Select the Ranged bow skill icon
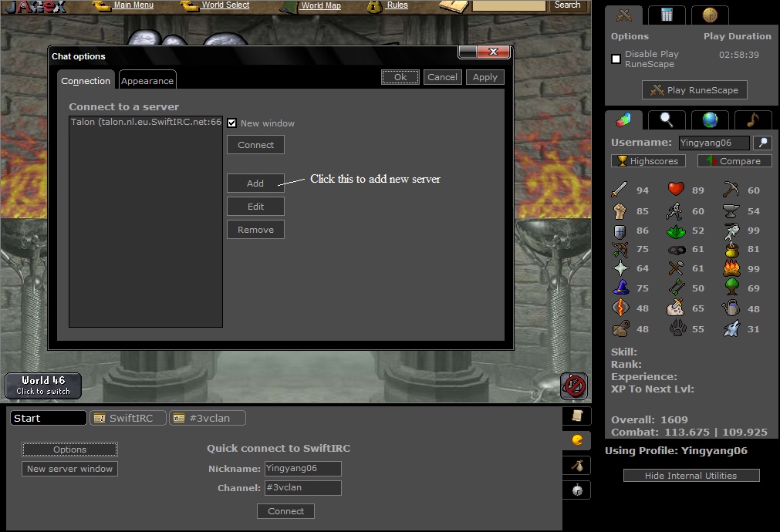The height and width of the screenshot is (532, 780). [x=620, y=249]
